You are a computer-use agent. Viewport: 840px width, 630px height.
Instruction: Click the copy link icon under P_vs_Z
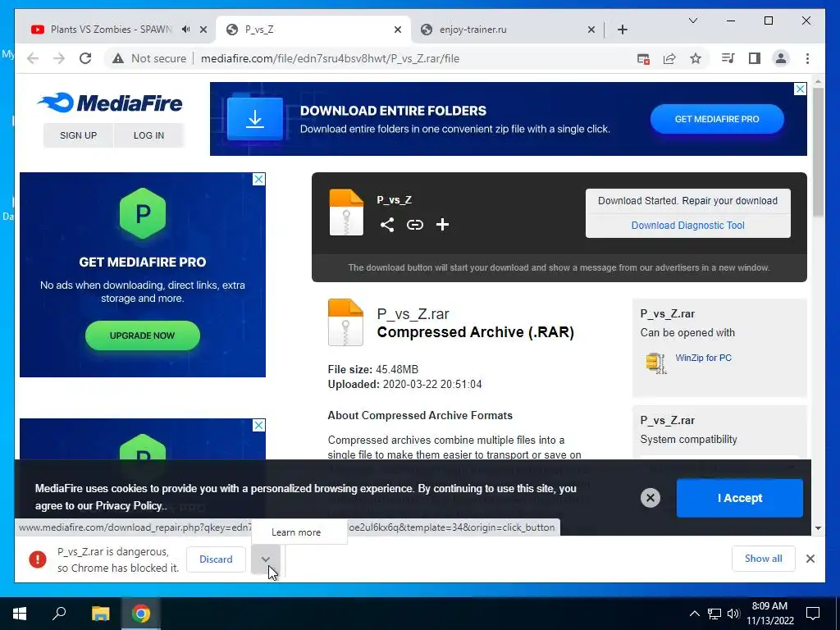pyautogui.click(x=414, y=225)
